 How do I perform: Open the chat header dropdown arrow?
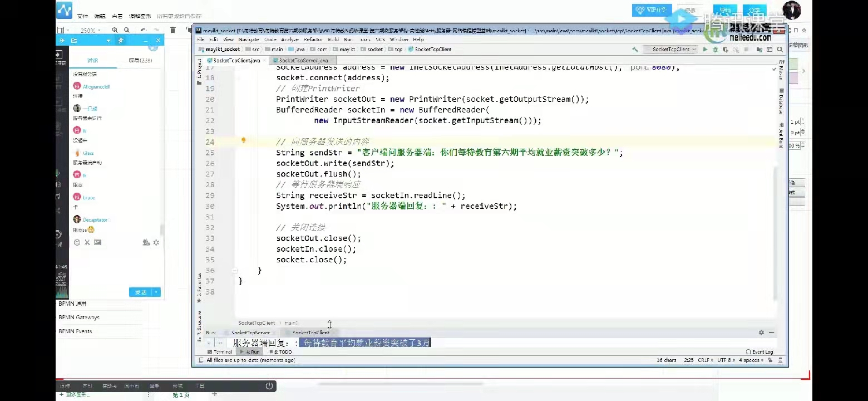(x=108, y=40)
